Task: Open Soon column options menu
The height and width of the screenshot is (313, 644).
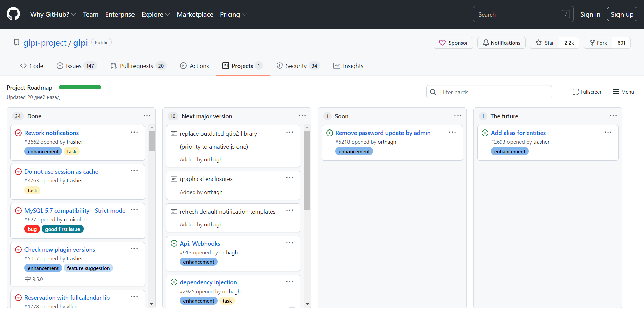Action: [458, 116]
